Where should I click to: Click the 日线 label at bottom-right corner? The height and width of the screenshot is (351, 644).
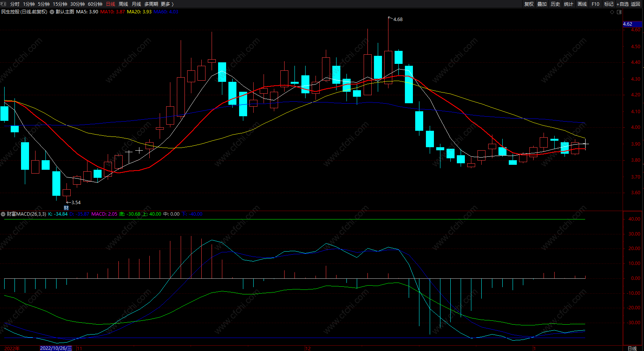[632, 348]
